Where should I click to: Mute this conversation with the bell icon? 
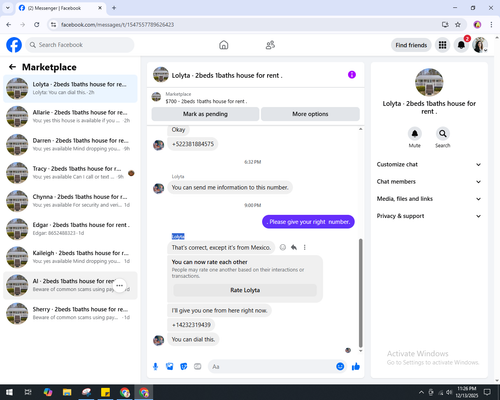415,134
